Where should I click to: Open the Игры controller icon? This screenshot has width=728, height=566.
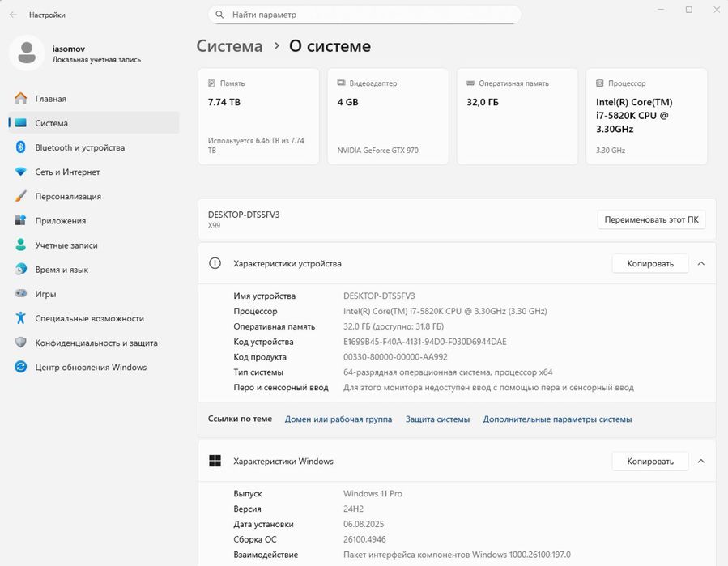pos(21,294)
